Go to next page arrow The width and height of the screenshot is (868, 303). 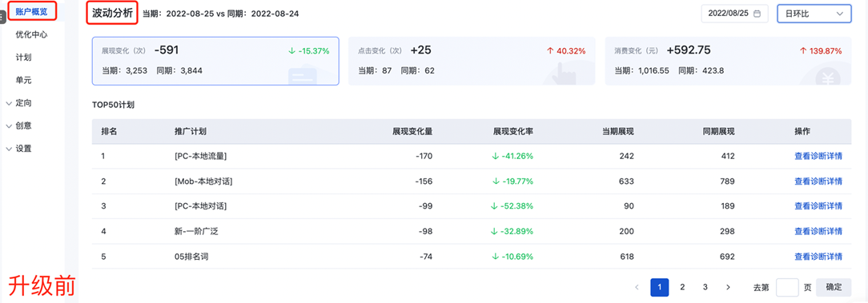coord(728,287)
